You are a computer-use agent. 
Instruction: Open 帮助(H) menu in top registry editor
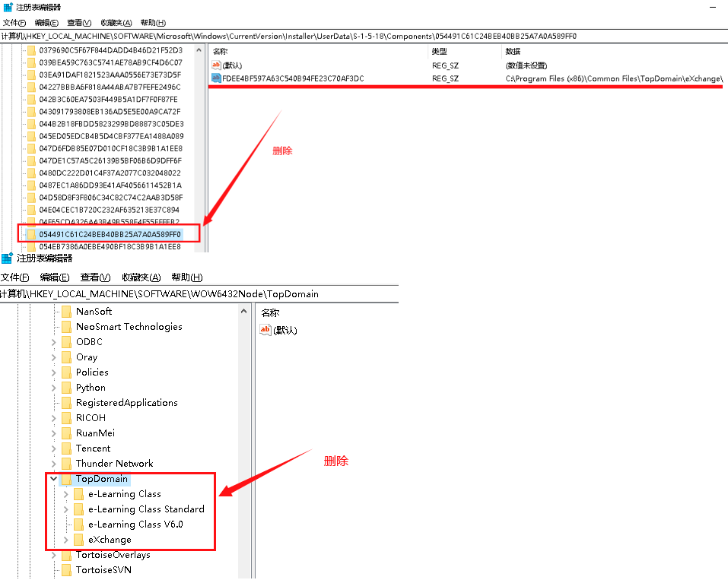153,23
